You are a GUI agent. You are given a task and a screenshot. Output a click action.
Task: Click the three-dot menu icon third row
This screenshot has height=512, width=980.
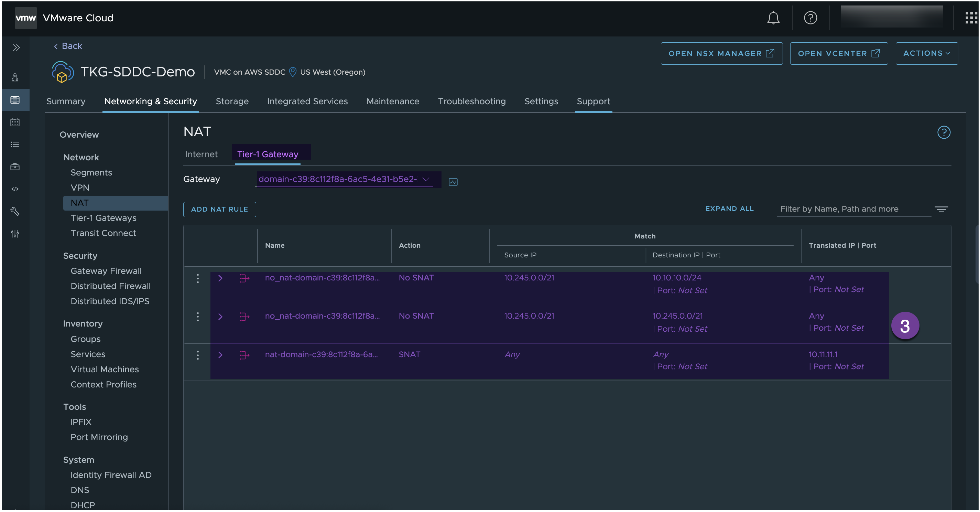pyautogui.click(x=198, y=354)
